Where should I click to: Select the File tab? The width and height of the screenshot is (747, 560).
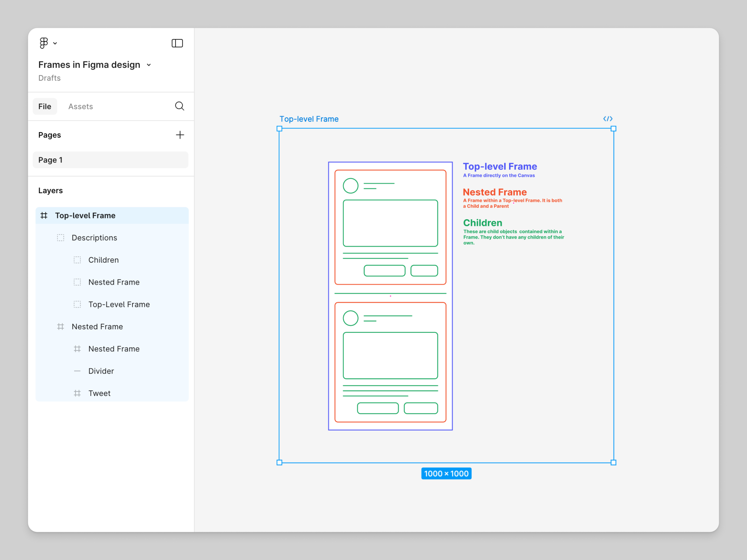click(x=45, y=106)
